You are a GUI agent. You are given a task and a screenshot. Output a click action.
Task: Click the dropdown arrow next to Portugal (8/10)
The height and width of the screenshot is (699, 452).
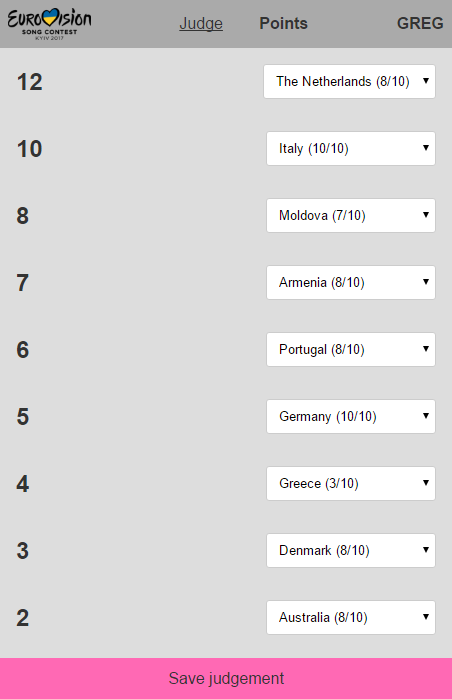(426, 349)
